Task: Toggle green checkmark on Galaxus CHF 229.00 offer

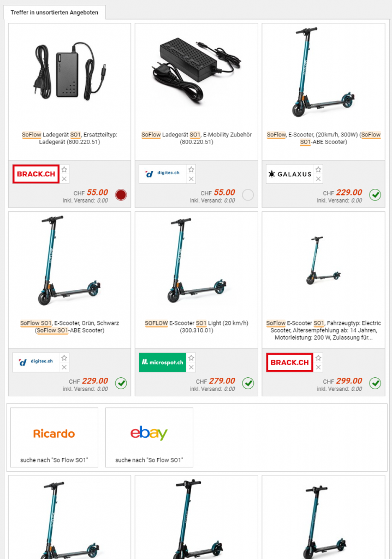Action: click(x=375, y=195)
